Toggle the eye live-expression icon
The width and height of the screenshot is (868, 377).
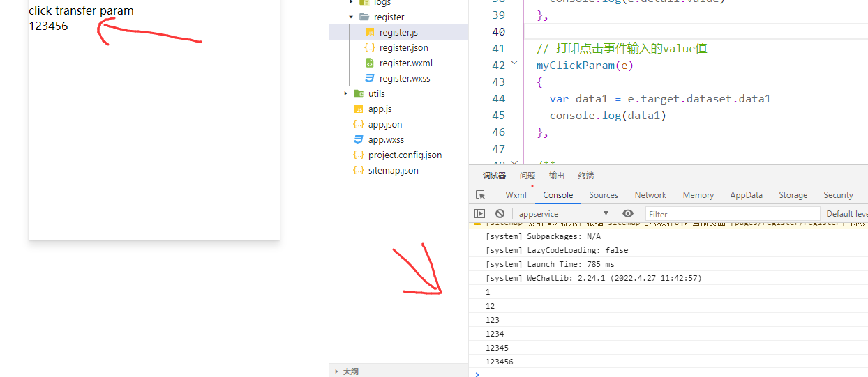[x=628, y=214]
